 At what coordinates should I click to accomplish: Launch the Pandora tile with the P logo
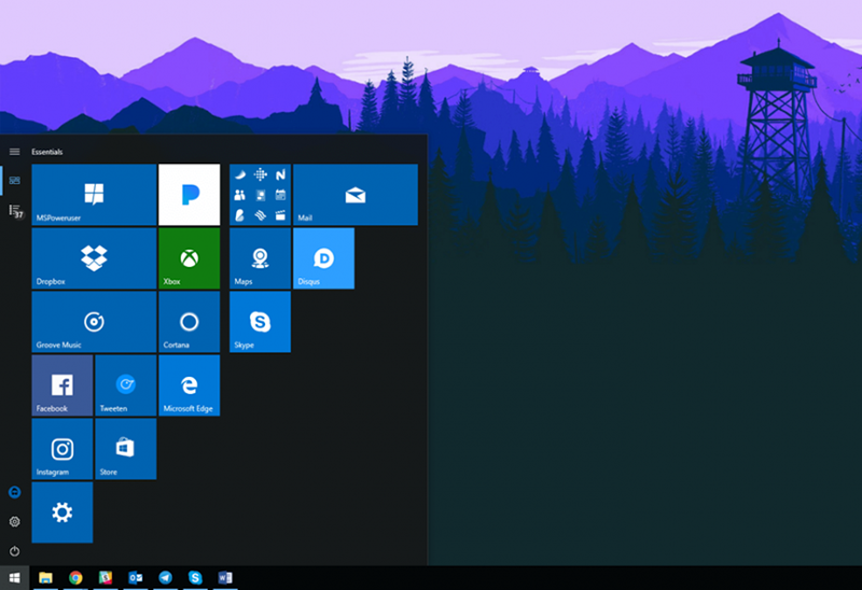click(x=189, y=195)
